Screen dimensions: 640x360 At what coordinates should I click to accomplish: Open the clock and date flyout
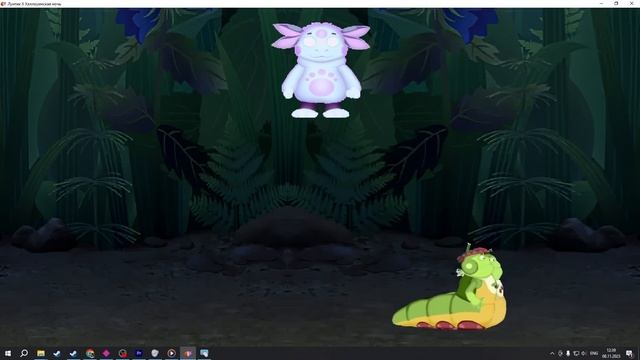(611, 353)
